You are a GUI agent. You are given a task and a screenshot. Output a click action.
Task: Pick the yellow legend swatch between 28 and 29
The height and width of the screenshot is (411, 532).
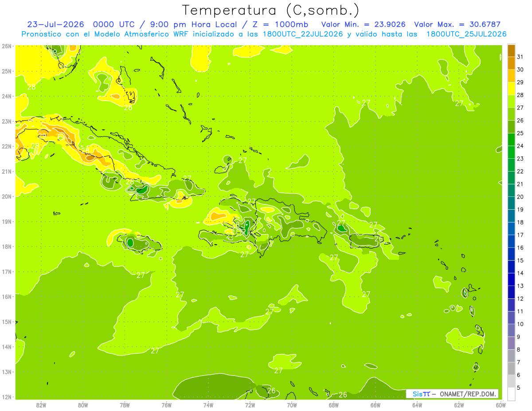coord(511,88)
